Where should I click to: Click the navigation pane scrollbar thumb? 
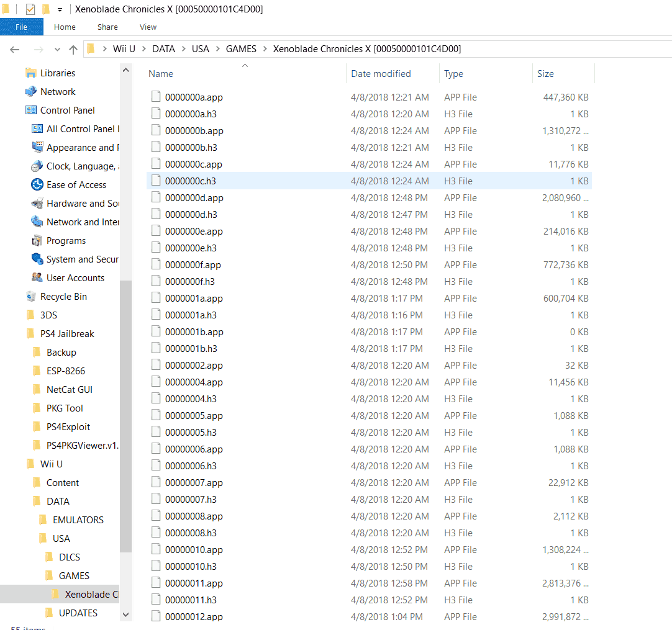pos(125,416)
